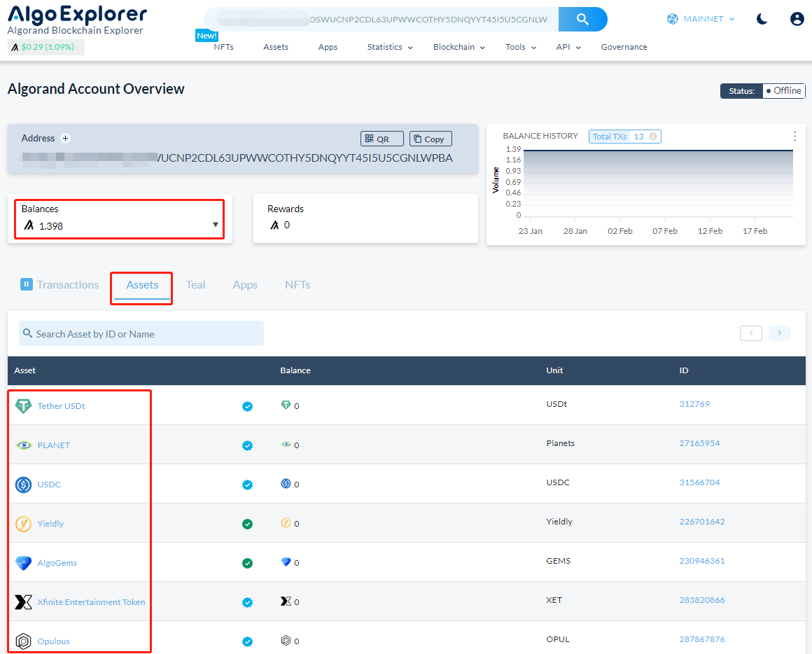Show the address QR code
812x654 pixels.
pos(381,139)
